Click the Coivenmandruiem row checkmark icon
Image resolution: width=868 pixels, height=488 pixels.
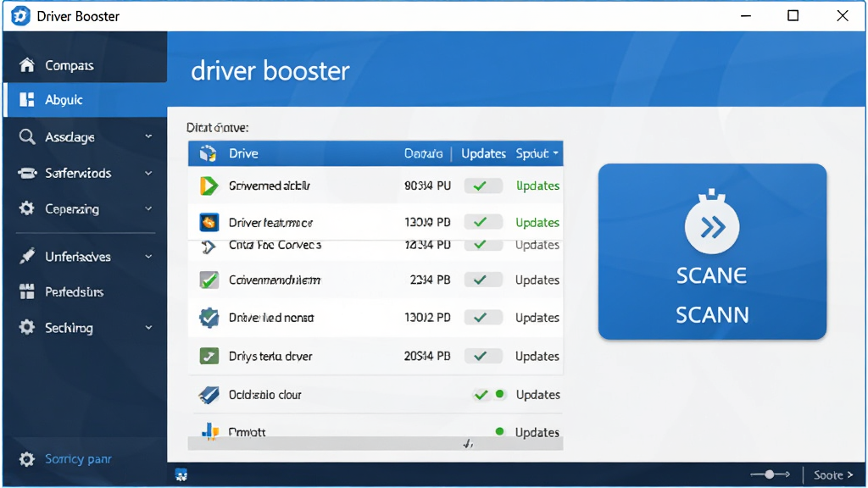209,280
